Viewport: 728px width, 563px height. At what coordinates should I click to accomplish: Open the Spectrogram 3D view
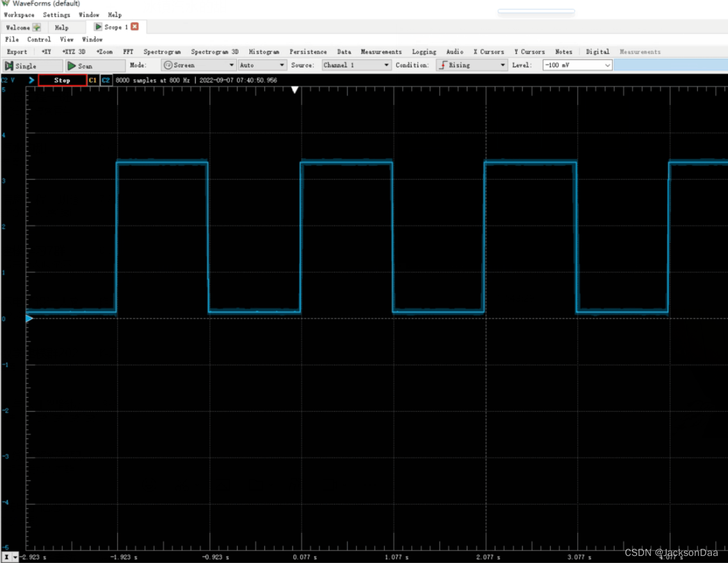215,52
